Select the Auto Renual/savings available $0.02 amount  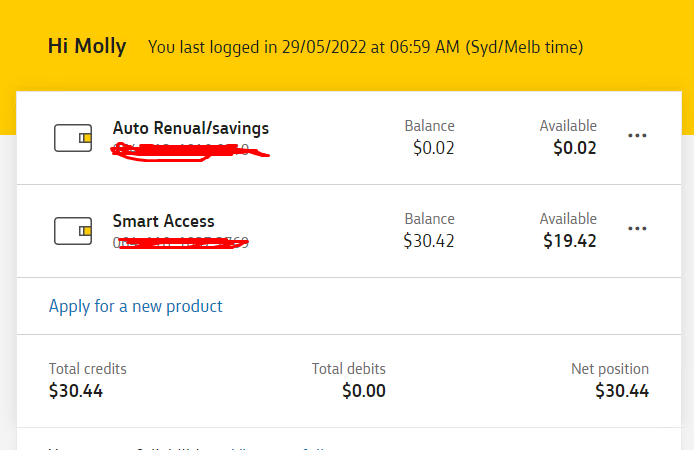574,148
